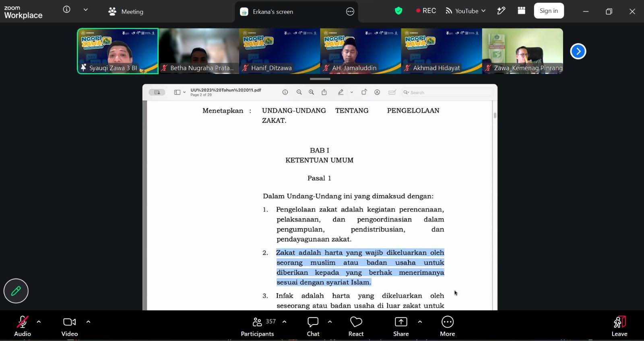Open the Chat panel
This screenshot has width=644, height=341.
tap(313, 326)
